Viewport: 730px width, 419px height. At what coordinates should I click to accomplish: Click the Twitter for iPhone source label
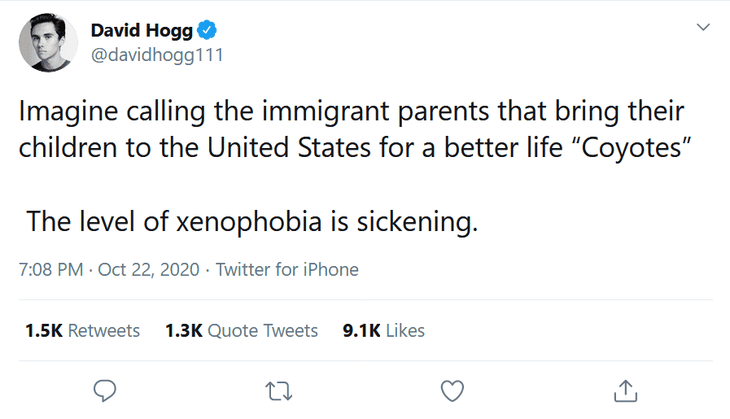pos(287,269)
